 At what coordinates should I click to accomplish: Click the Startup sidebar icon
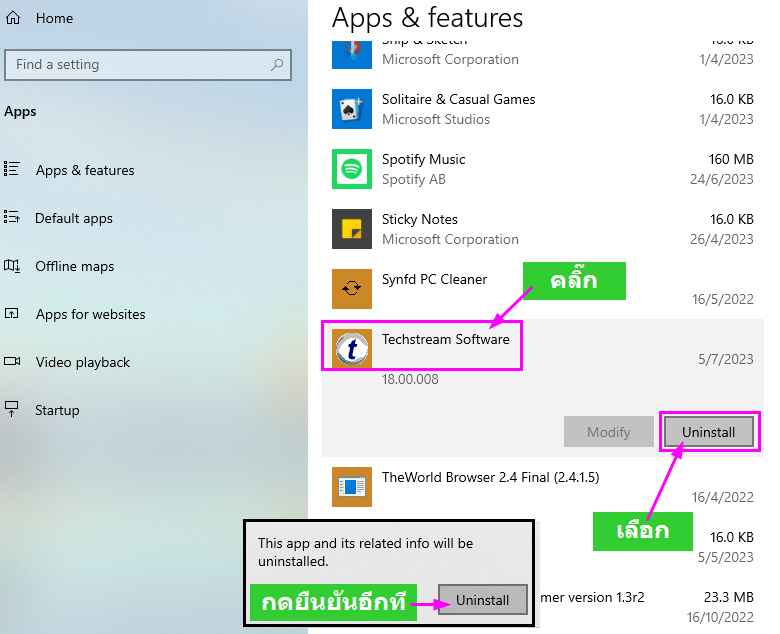(x=11, y=409)
